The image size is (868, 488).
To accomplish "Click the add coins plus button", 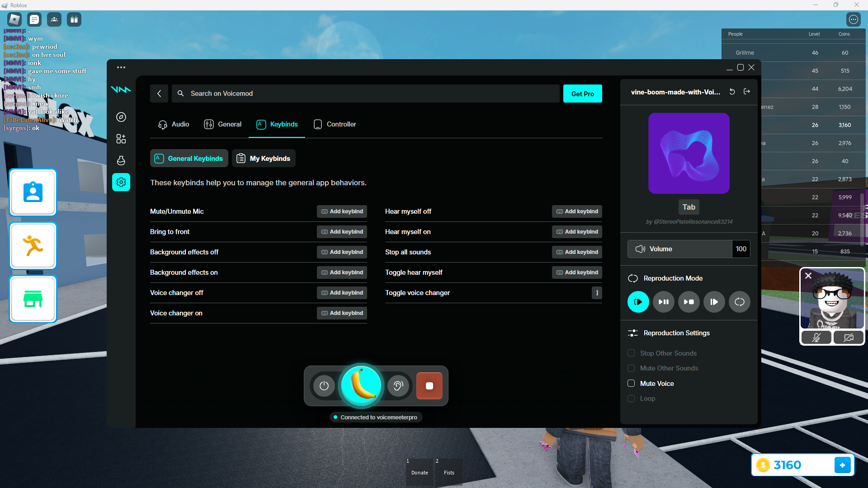I will coord(843,465).
